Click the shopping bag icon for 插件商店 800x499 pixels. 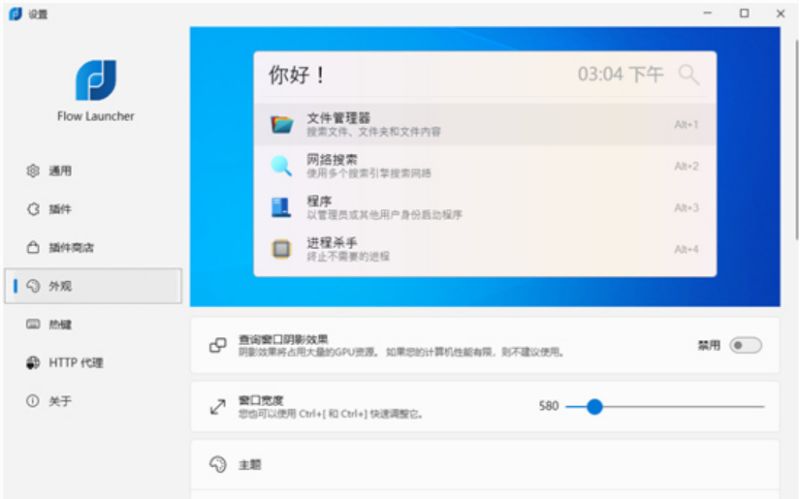point(32,248)
